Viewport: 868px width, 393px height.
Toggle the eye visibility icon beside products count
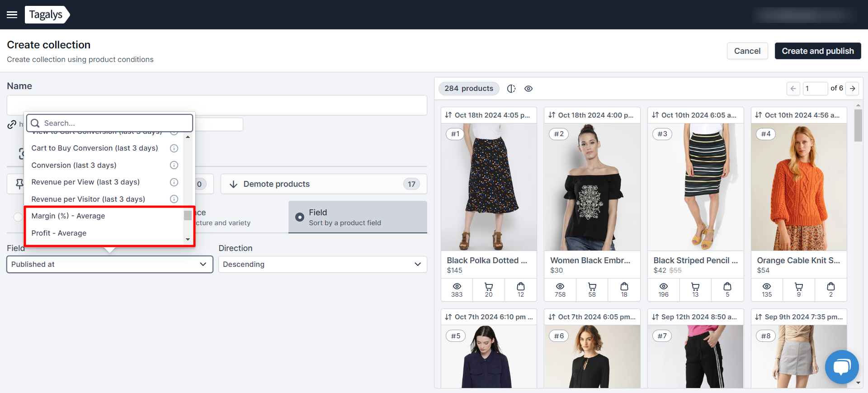tap(528, 89)
